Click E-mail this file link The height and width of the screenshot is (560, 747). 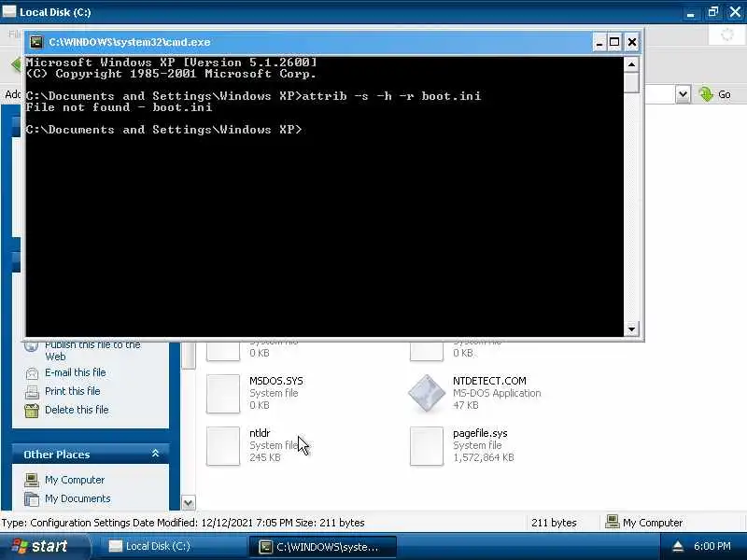point(76,372)
